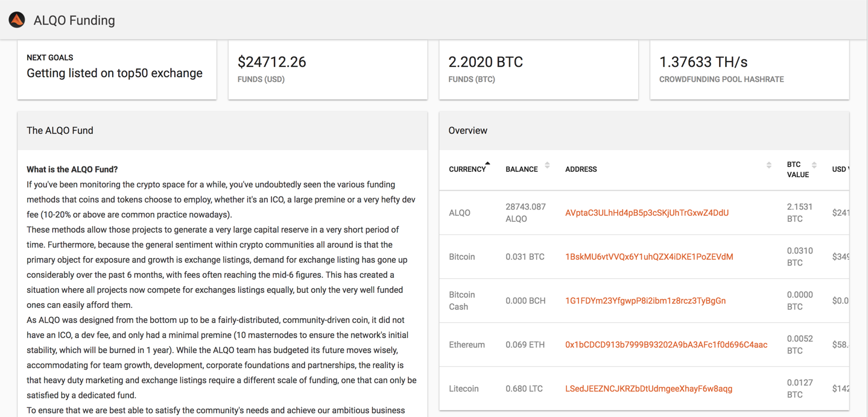Select the "2.2020 BTC" funds value
Screen dimensions: 868x417
pos(486,62)
